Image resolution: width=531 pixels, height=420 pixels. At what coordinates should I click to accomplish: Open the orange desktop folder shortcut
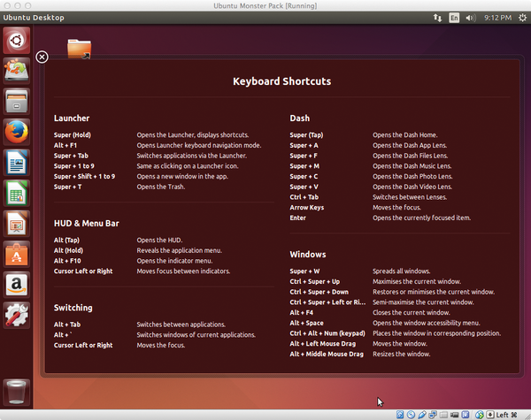pos(80,49)
